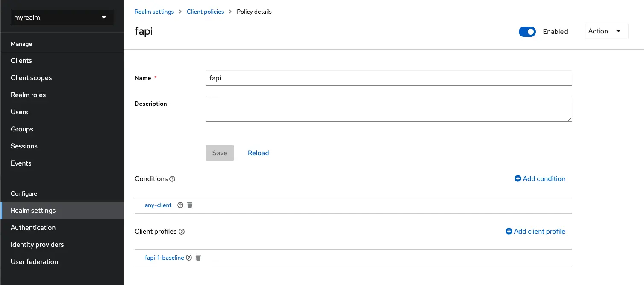Open help tooltip for Conditions section
The image size is (644, 285).
click(x=173, y=179)
